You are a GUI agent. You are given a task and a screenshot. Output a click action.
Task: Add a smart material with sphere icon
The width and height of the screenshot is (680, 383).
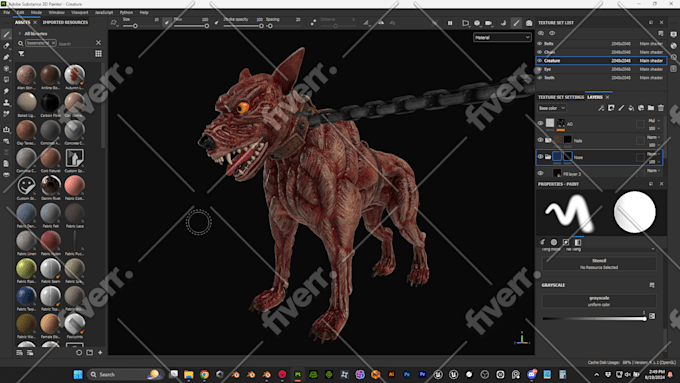click(641, 108)
